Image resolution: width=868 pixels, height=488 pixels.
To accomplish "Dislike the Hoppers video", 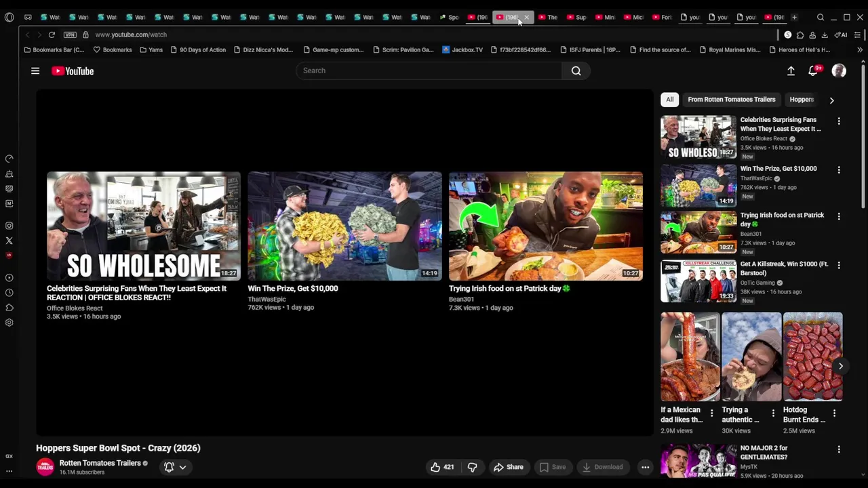I will click(x=472, y=467).
